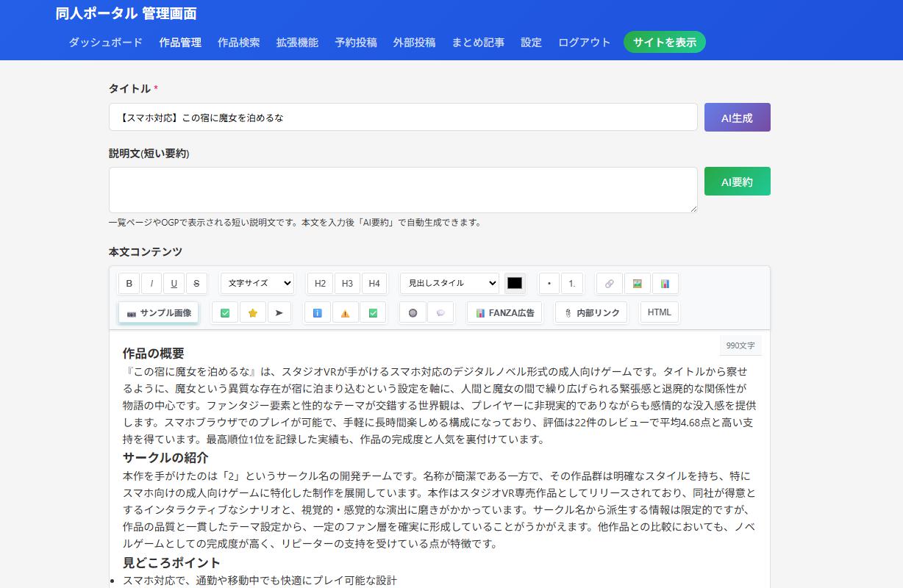
Task: Click the speech bubble icon
Action: [x=440, y=312]
